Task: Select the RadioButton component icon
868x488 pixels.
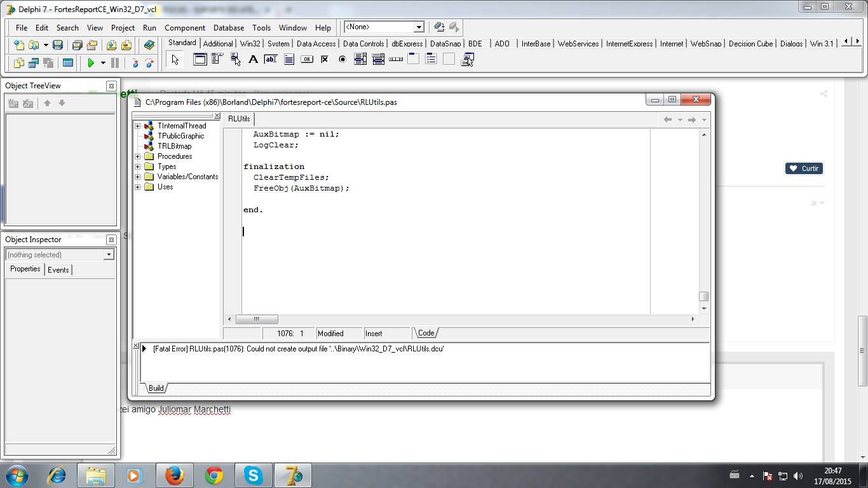Action: [342, 59]
